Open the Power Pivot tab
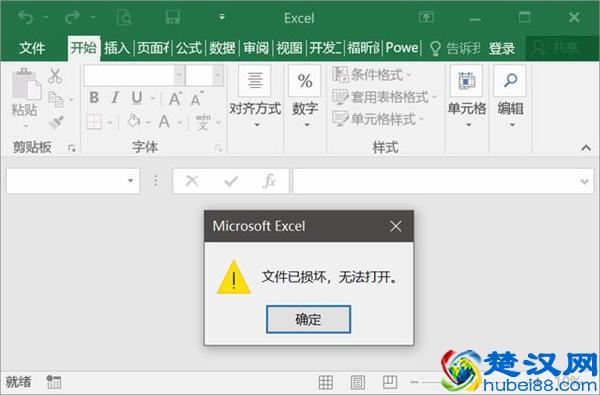 402,48
